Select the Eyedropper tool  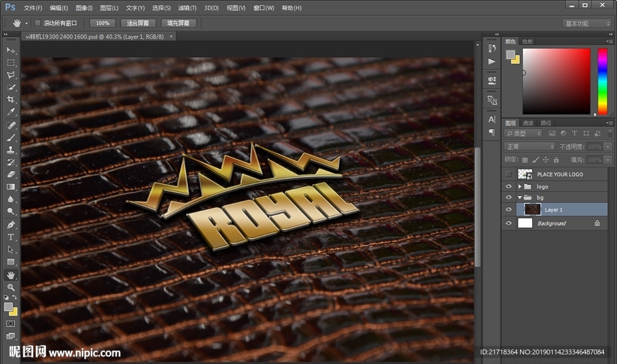click(x=11, y=112)
